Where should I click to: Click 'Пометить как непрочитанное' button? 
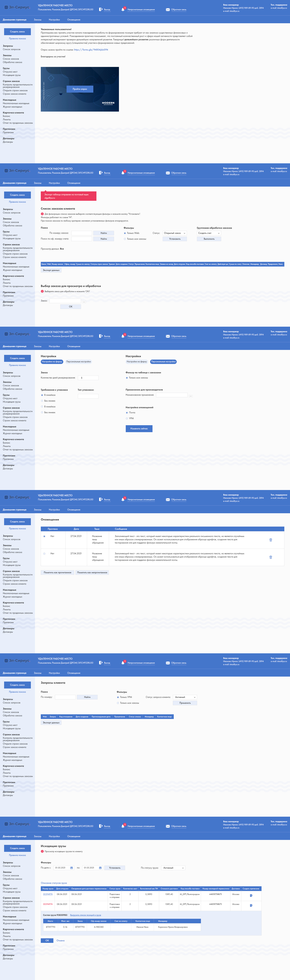point(92,573)
